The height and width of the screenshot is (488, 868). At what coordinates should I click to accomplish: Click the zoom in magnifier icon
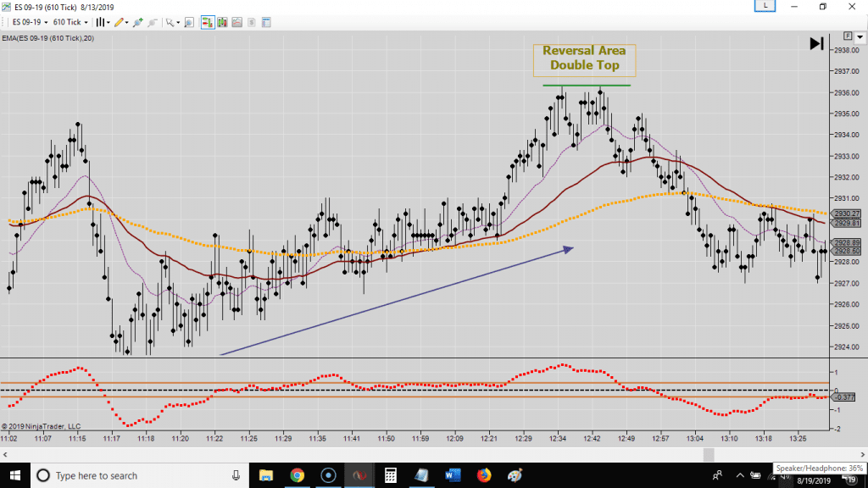(138, 22)
